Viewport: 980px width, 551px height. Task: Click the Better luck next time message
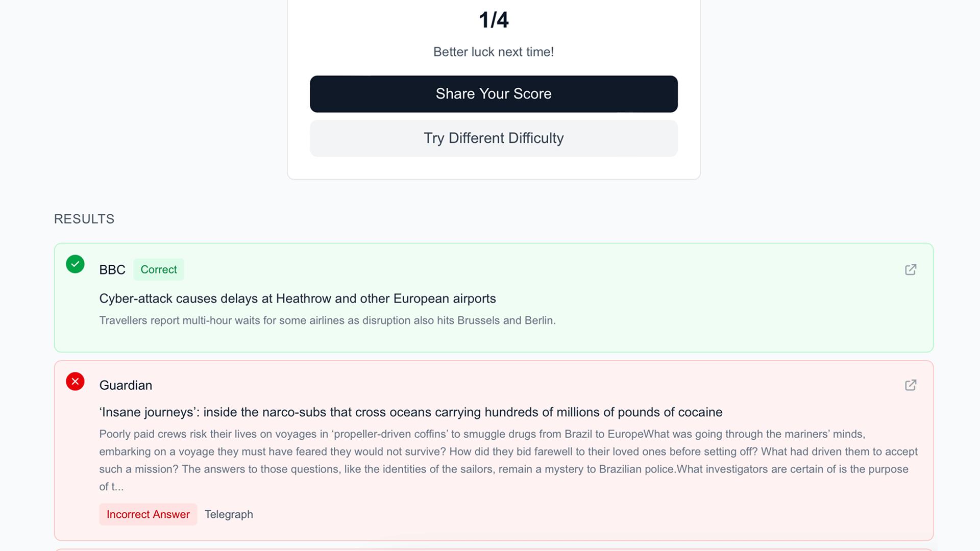pos(494,52)
